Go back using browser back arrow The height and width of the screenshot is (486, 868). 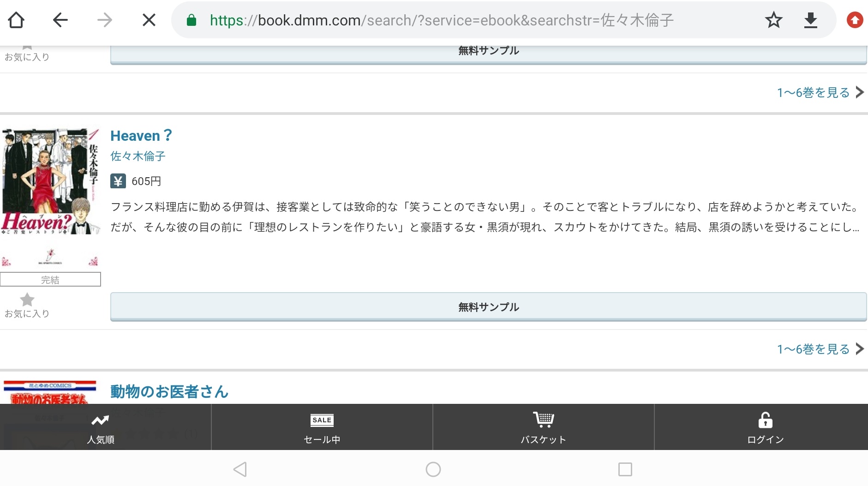click(60, 20)
